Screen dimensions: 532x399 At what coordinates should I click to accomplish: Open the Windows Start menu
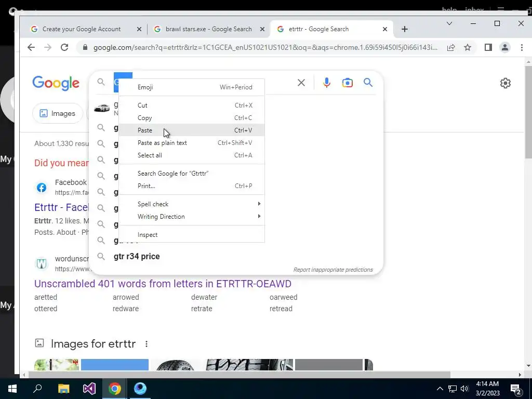pos(12,389)
